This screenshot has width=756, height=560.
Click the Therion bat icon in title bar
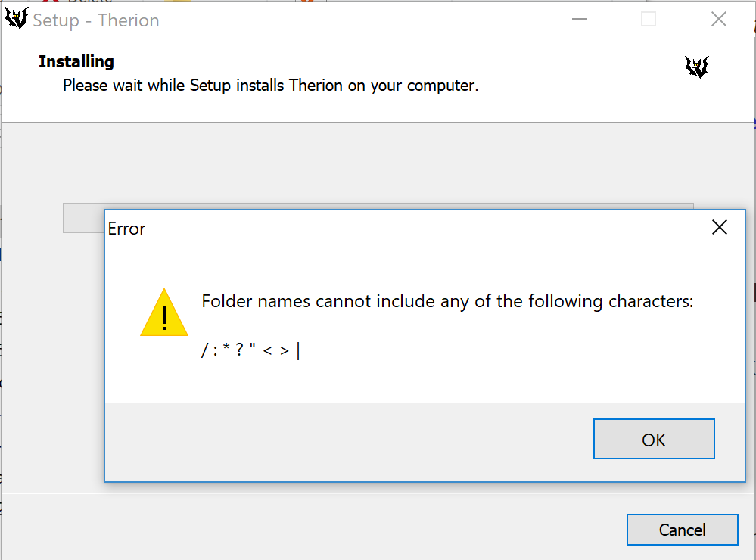point(17,19)
